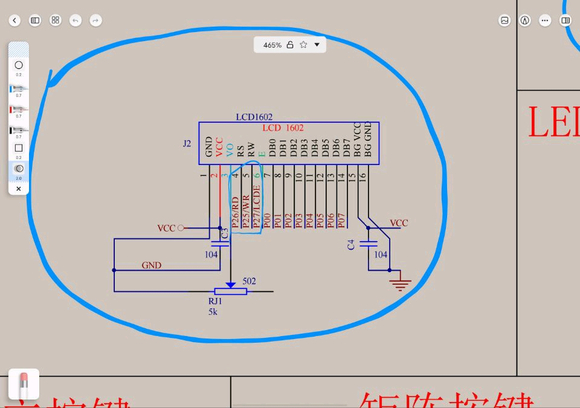Open the floating eraser quick tool
The height and width of the screenshot is (408, 580).
click(x=24, y=384)
